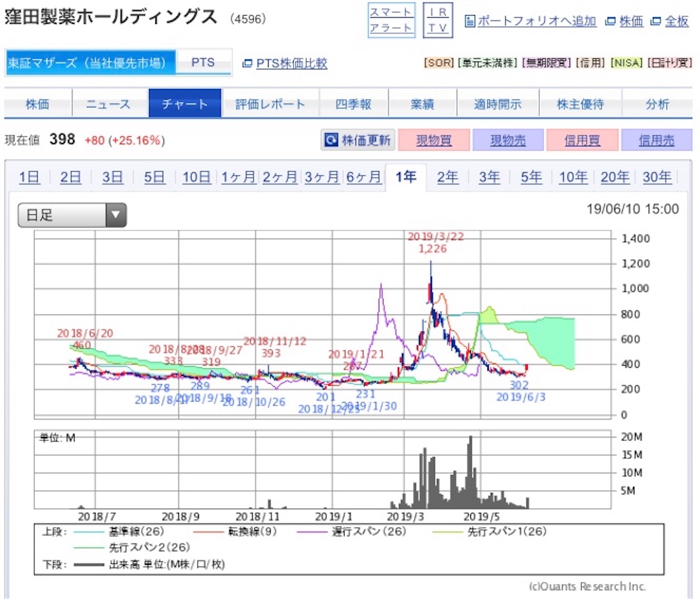Set chart period to 3年
700x599 pixels.
[x=489, y=177]
